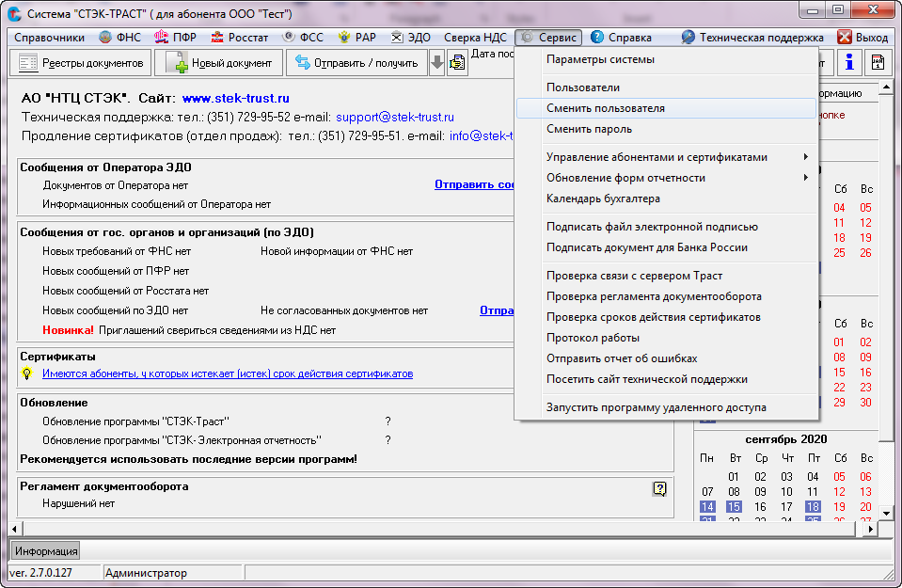Viewport: 902px width, 588px height.
Task: Click the horizontal scrollbar right arrow
Action: point(871,528)
